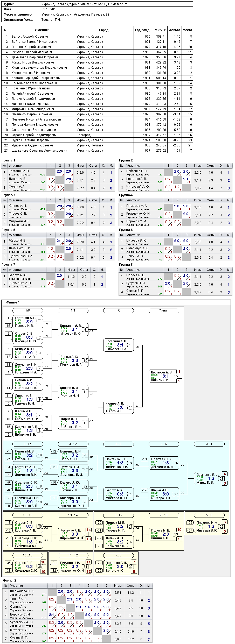Click the tournament date value 03.10.2018

(x=50, y=9)
